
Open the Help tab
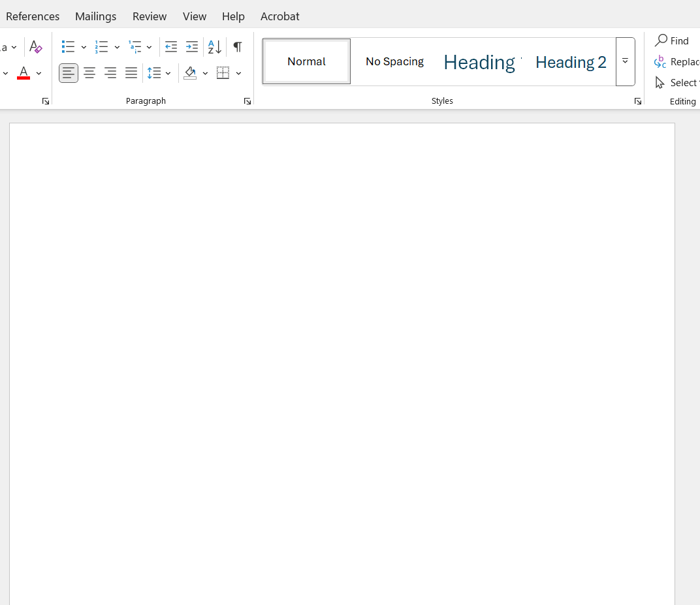point(234,16)
